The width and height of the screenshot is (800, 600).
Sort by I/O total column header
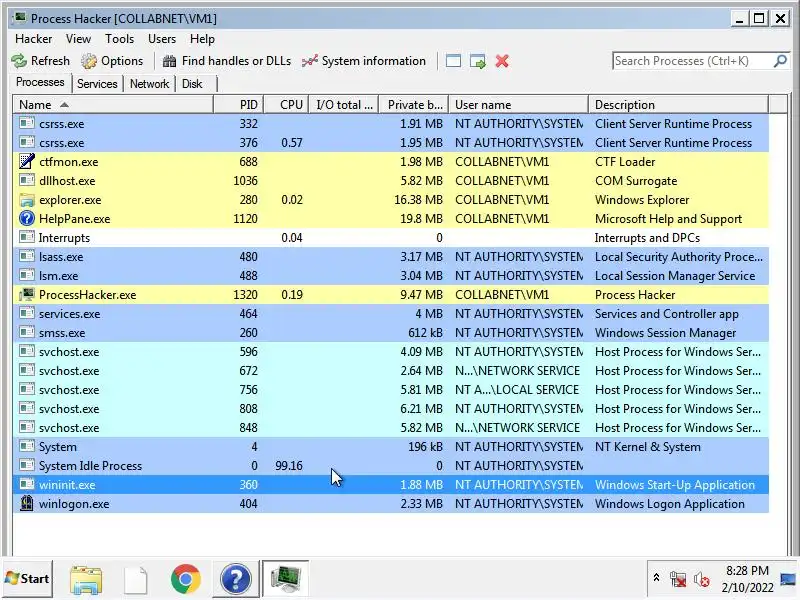[344, 105]
